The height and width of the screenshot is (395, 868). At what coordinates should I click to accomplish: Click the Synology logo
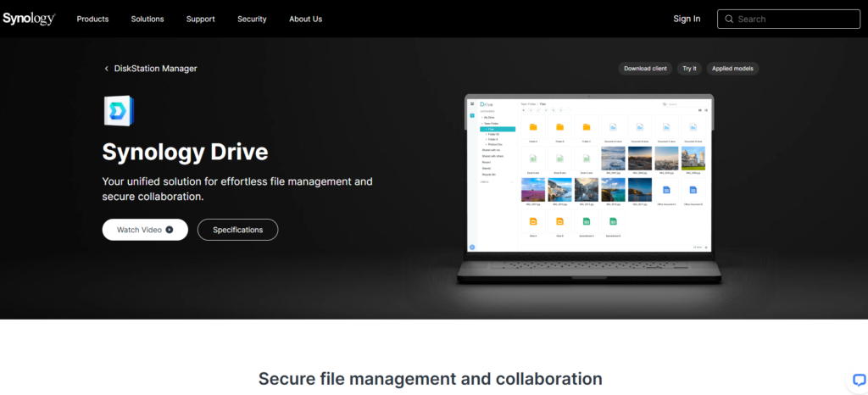(29, 19)
